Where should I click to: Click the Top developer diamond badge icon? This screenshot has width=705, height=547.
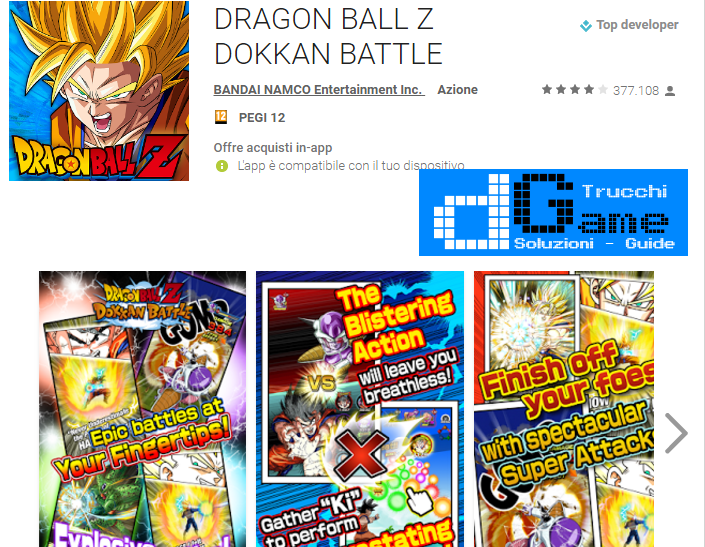click(585, 26)
